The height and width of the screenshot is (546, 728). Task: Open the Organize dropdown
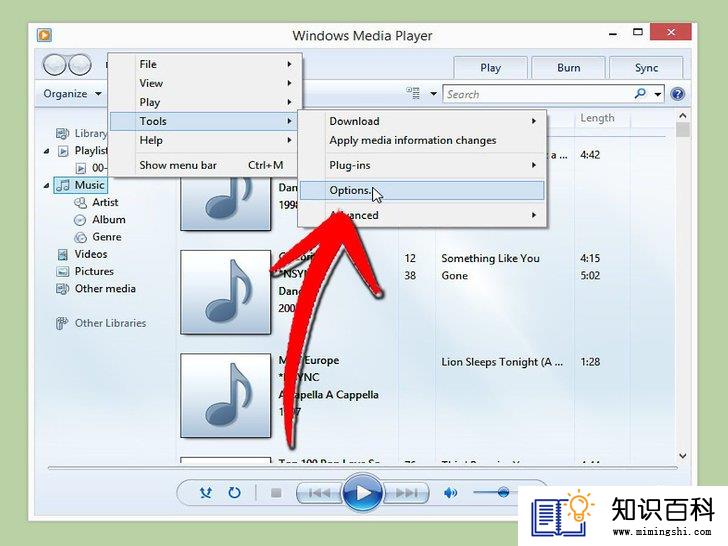click(72, 93)
